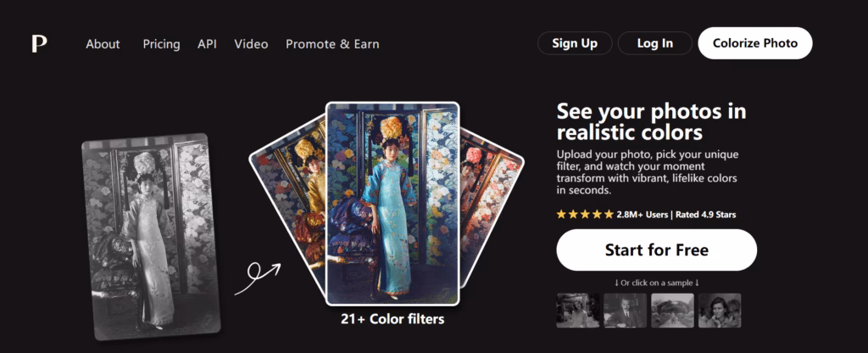Open the Video nav item
Viewport: 868px width, 353px height.
pyautogui.click(x=251, y=44)
